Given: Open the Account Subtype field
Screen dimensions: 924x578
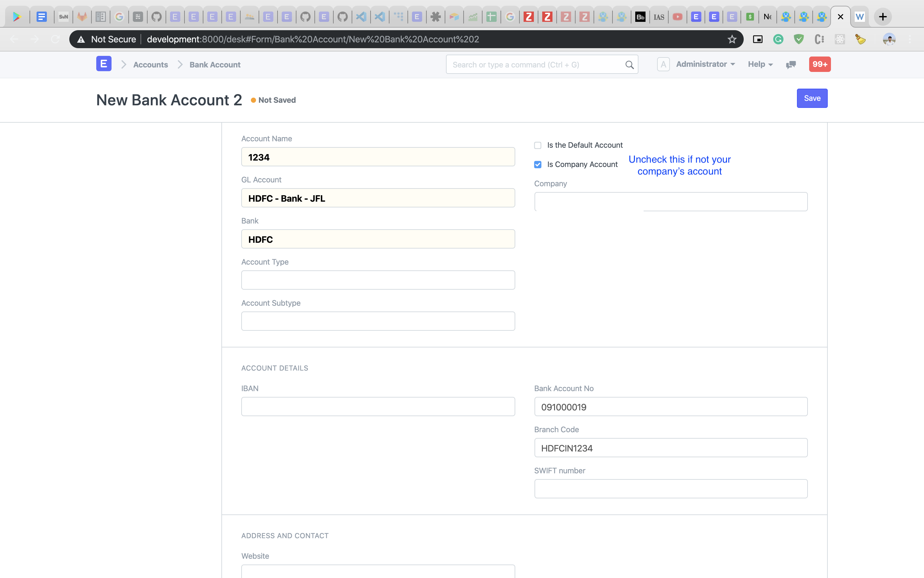Looking at the screenshot, I should point(378,321).
